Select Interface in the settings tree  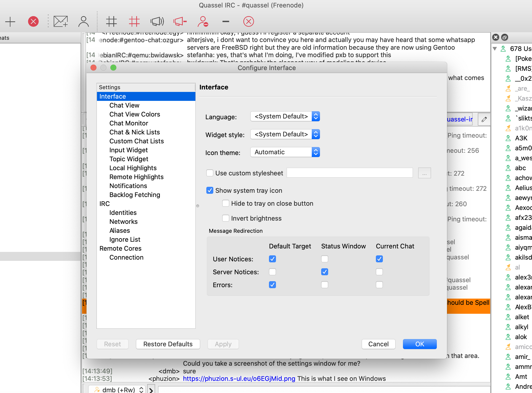146,96
